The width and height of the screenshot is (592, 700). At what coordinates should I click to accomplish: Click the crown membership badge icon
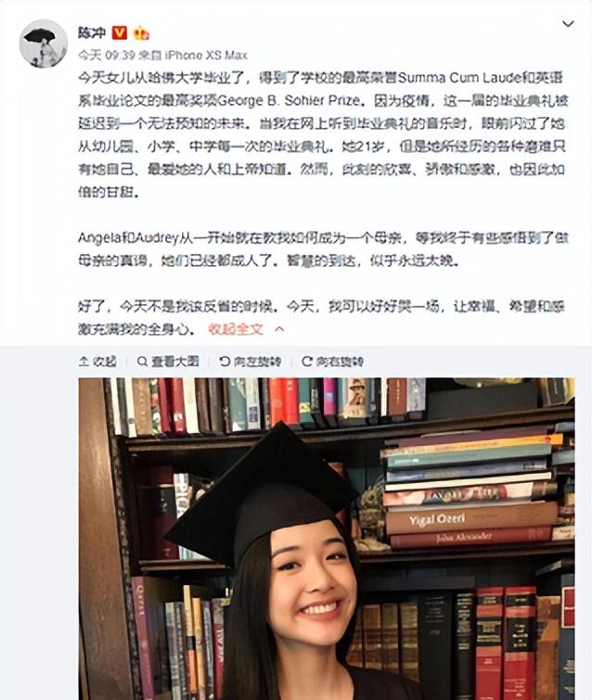(141, 32)
